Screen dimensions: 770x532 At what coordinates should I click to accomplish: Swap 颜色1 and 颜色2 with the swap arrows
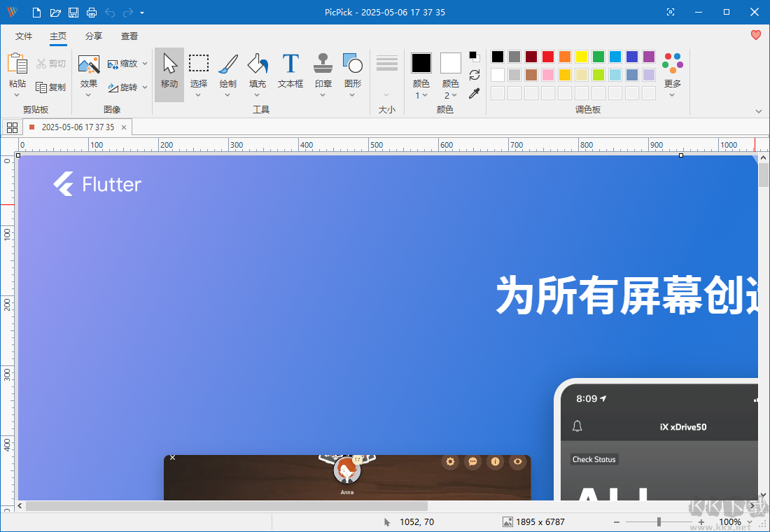(x=475, y=75)
